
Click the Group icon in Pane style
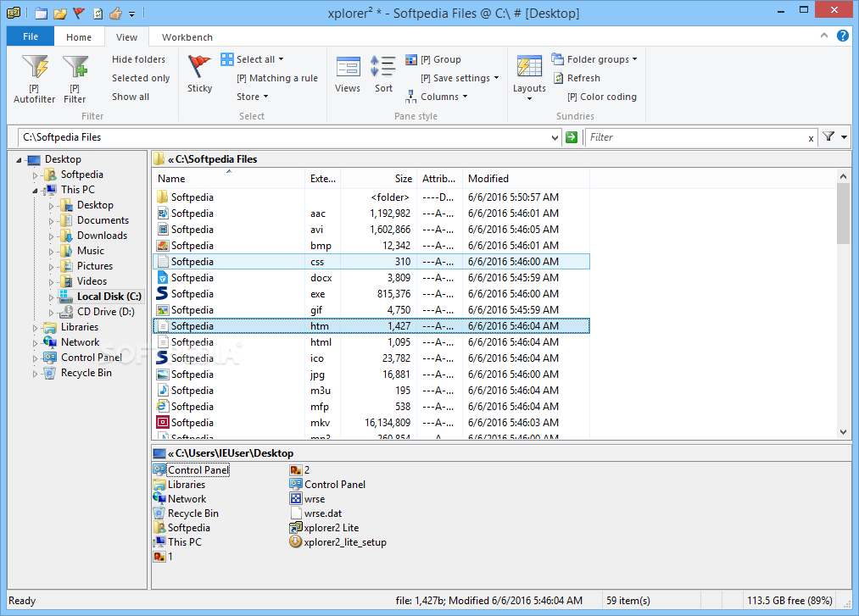[411, 59]
